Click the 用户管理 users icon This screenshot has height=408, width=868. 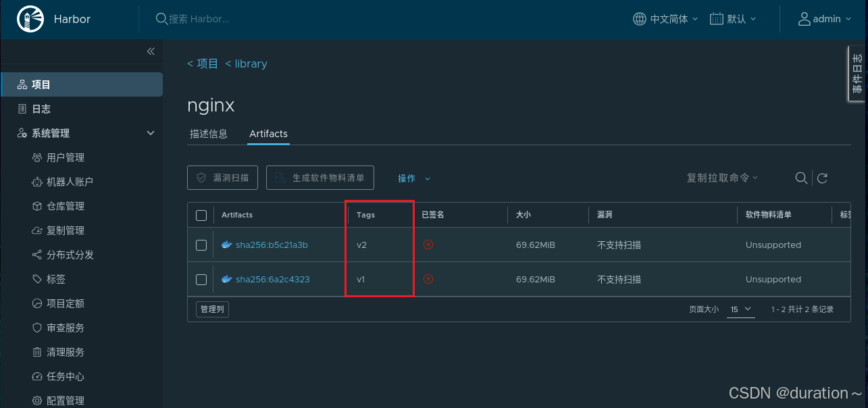click(37, 157)
